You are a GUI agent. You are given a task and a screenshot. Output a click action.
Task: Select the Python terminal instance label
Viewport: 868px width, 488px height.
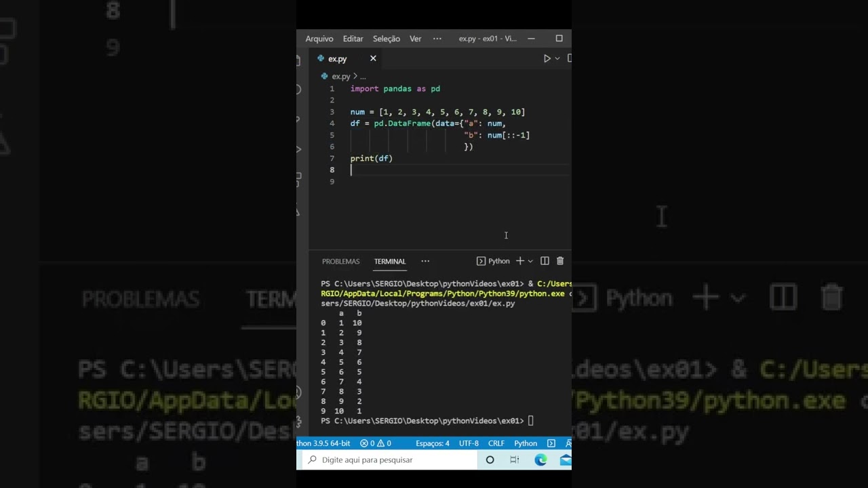[493, 261]
